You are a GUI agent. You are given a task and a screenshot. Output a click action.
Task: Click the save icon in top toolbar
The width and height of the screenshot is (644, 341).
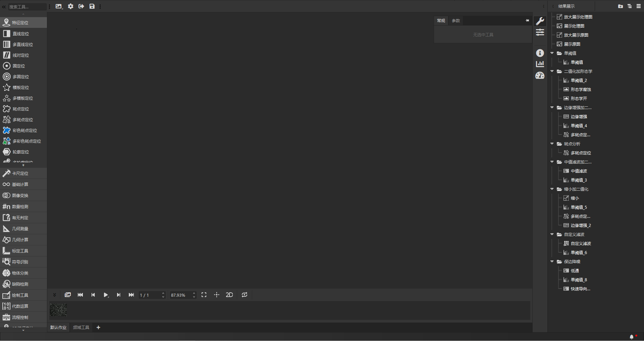tap(92, 6)
